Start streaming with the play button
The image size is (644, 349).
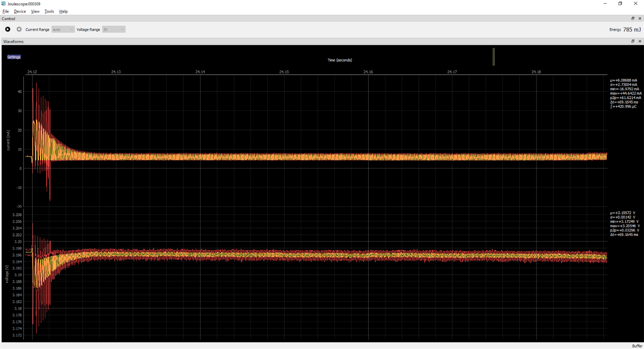pyautogui.click(x=8, y=29)
